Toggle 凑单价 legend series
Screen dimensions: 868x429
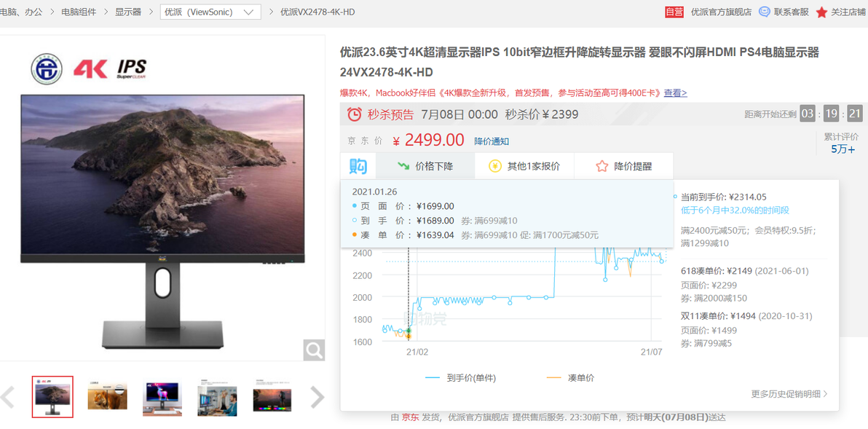(570, 378)
